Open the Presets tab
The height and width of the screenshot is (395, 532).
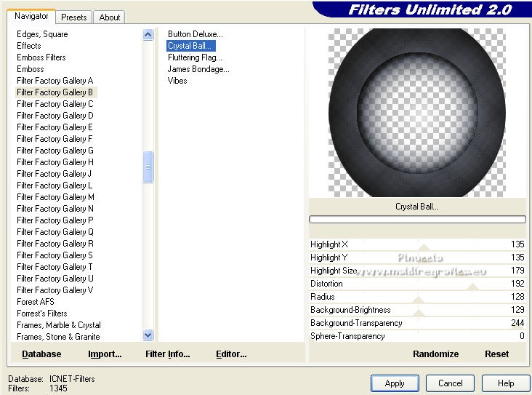tap(74, 17)
